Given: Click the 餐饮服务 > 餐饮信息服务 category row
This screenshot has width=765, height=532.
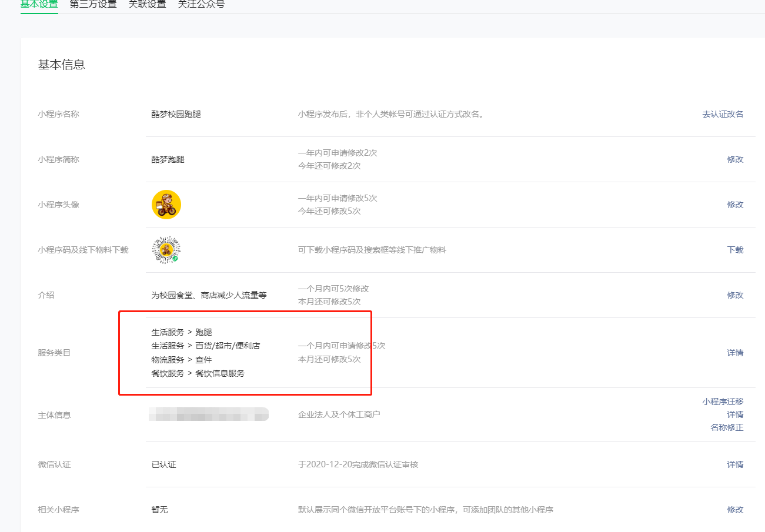Looking at the screenshot, I should point(196,373).
